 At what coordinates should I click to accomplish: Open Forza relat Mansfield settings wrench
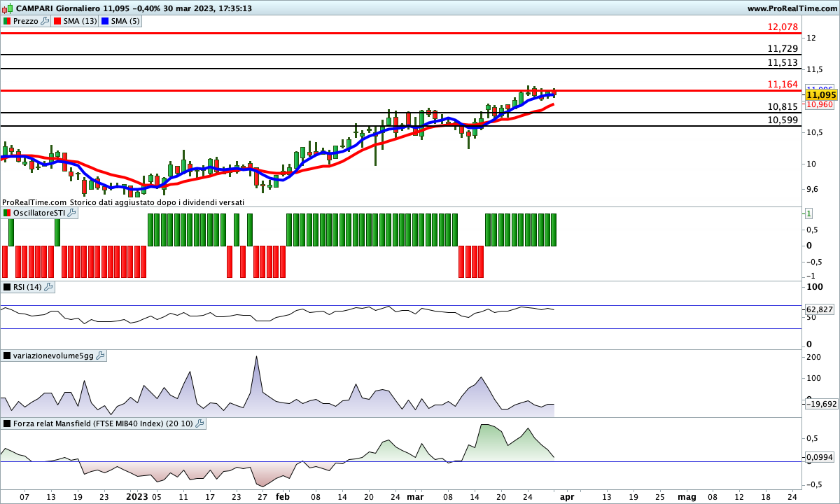[x=199, y=423]
